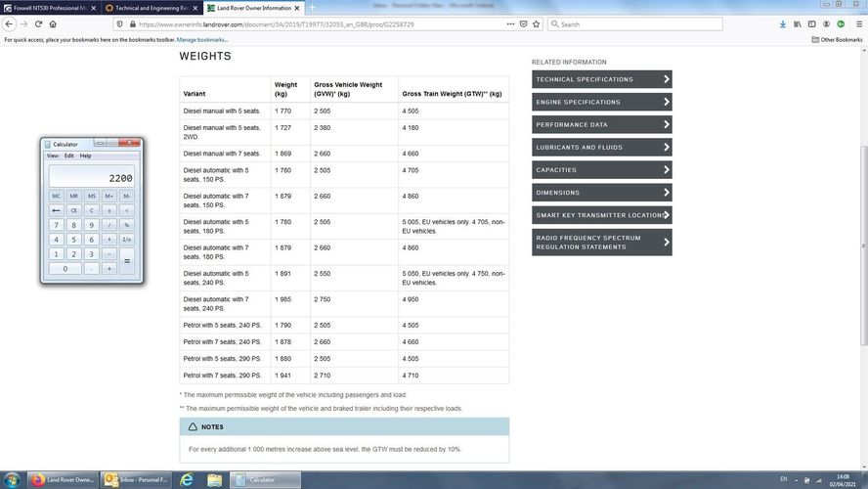Open the Firefox hamburger menu
The height and width of the screenshot is (489, 868).
(859, 24)
